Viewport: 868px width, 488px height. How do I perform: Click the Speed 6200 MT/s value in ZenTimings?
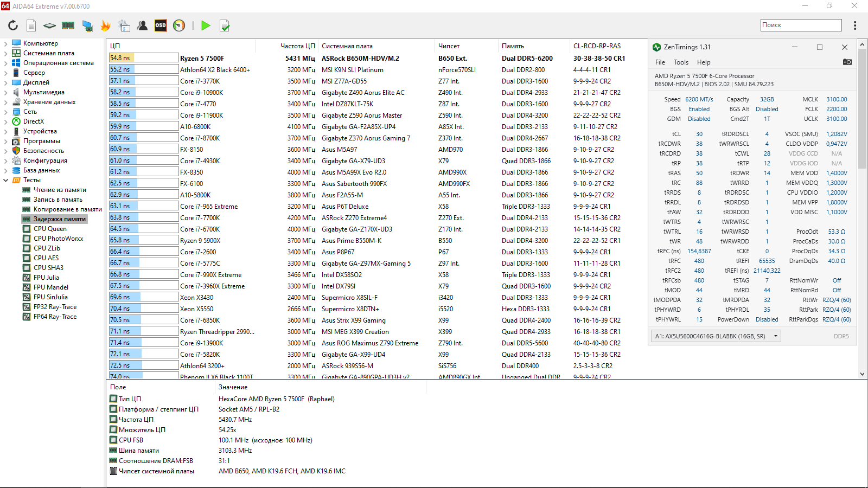point(699,99)
